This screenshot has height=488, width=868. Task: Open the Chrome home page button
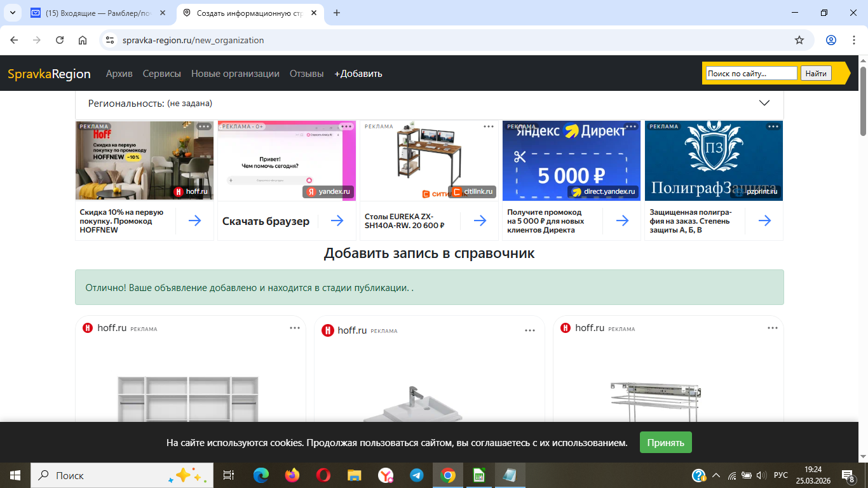[83, 40]
